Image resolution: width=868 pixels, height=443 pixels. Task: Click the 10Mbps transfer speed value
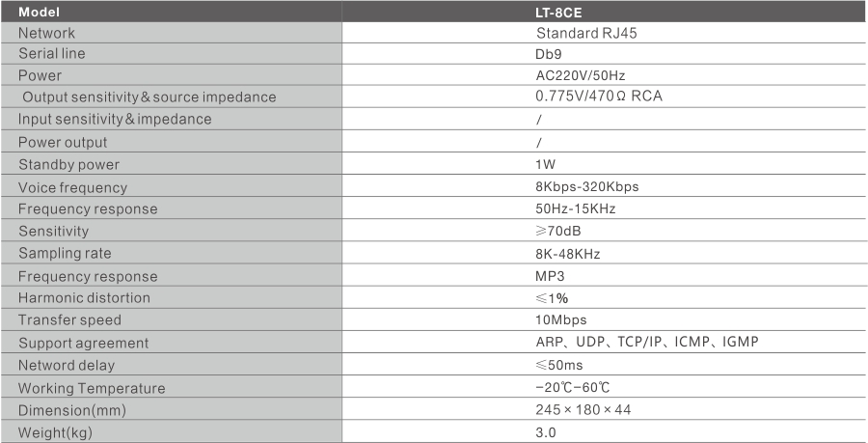561,320
